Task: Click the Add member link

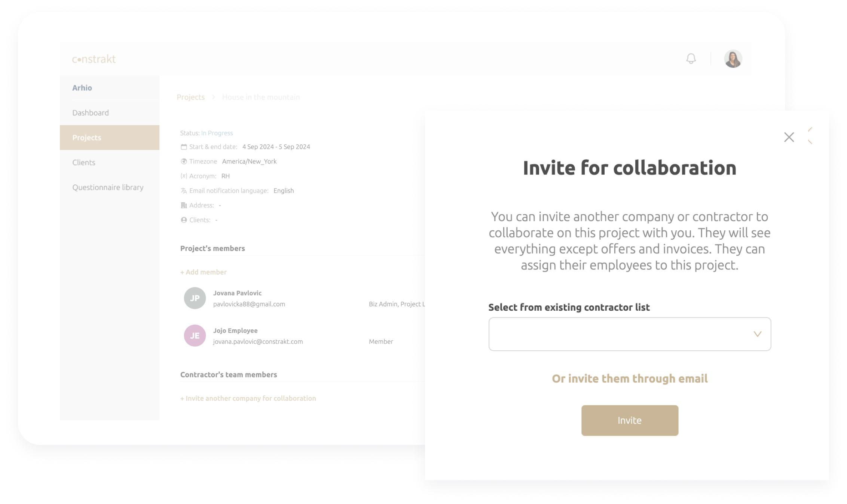Action: 204,272
